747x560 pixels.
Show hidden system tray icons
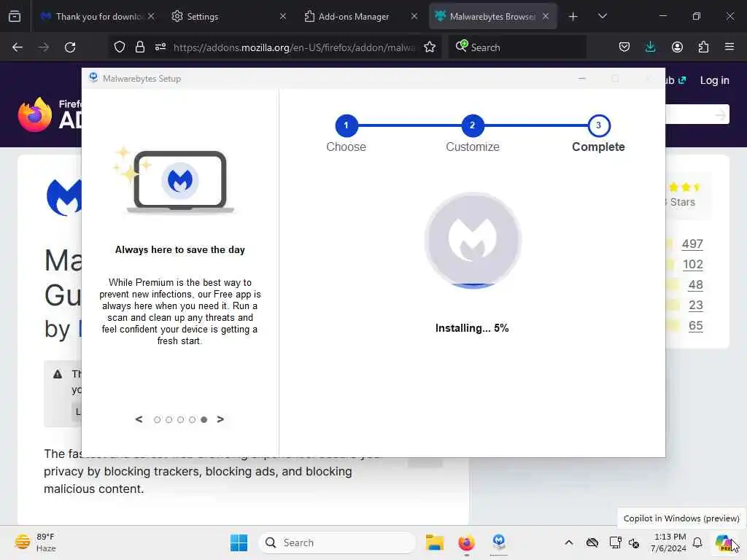point(569,542)
